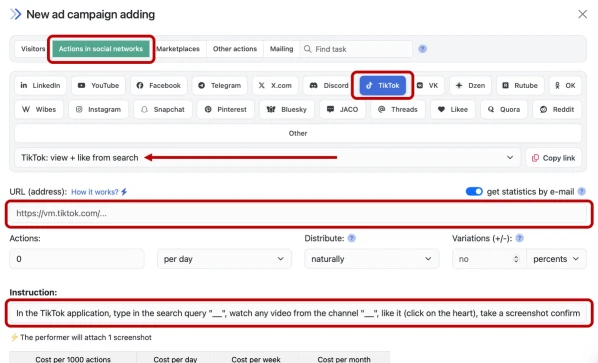Select the Pinterest network button
Screen dimensions: 598x363
[x=226, y=109]
